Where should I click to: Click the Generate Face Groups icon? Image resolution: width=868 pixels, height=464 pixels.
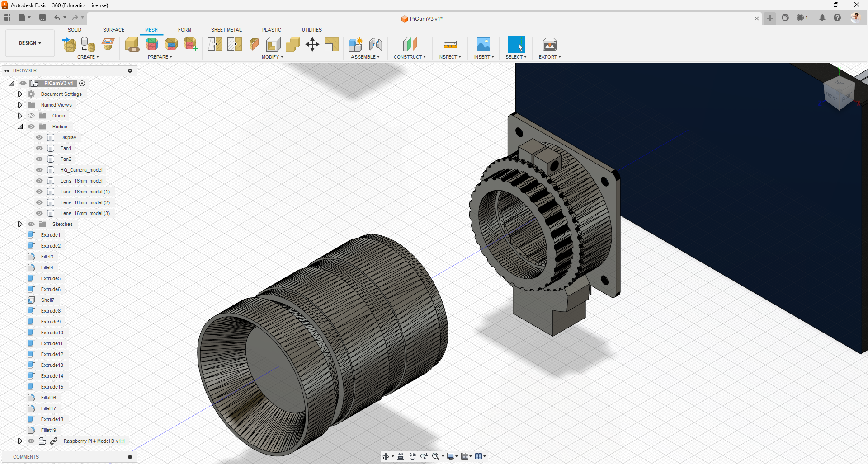coord(152,44)
